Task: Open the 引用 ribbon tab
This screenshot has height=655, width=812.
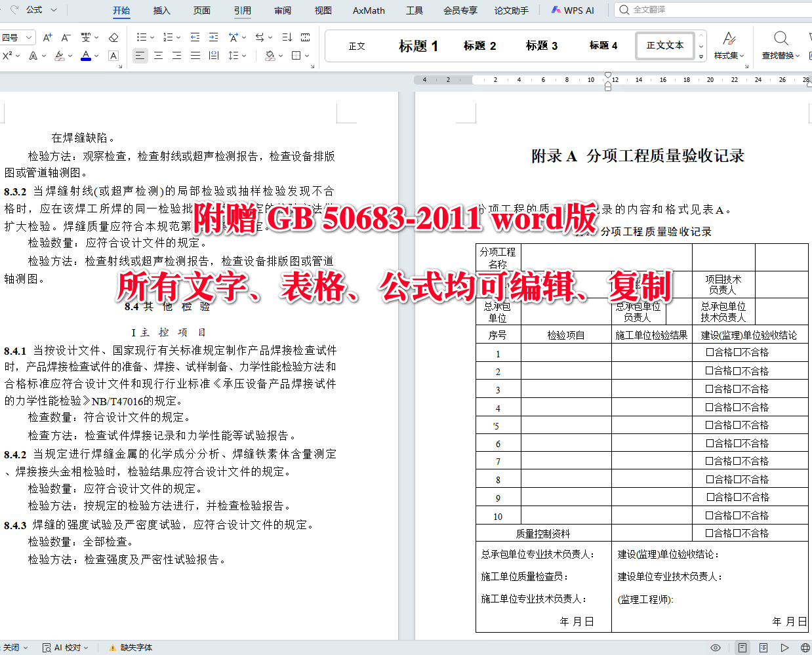Action: [x=243, y=10]
